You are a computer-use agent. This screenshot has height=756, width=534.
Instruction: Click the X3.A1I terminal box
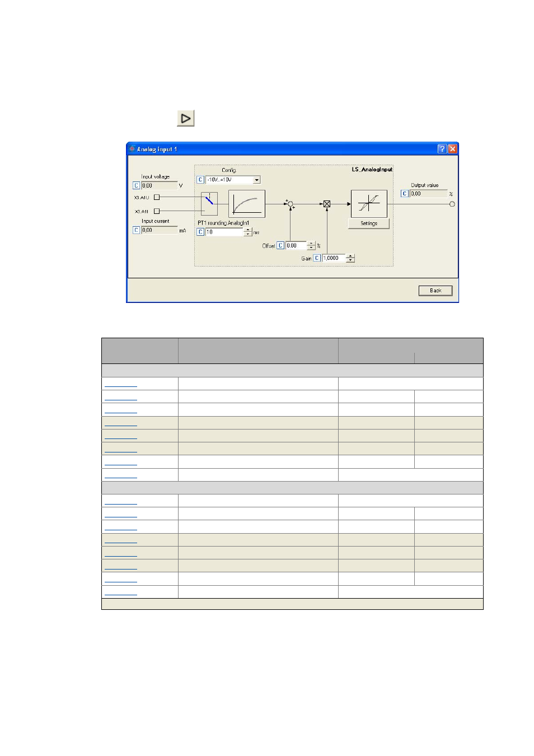pyautogui.click(x=157, y=211)
